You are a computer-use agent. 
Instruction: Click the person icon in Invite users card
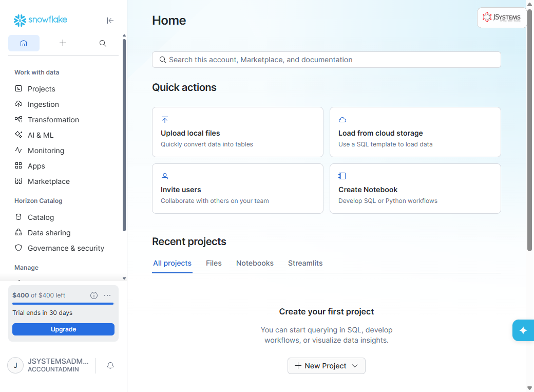[x=165, y=176]
